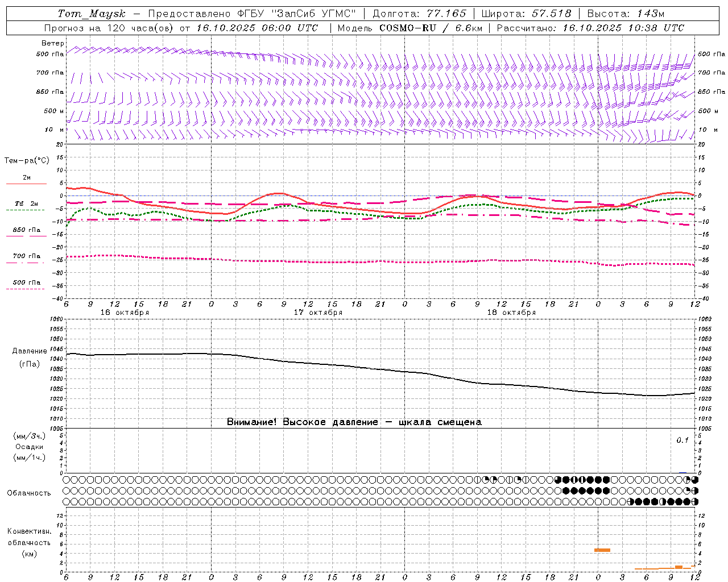Screen dimensions: 728x582
Task: Click the Давление panel label
Action: (x=30, y=351)
